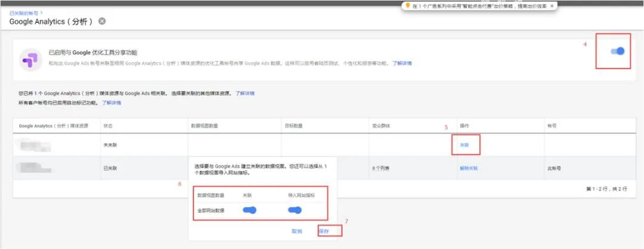The height and width of the screenshot is (249, 644).
Task: Click the purple Google Optimize logo icon
Action: (x=30, y=60)
